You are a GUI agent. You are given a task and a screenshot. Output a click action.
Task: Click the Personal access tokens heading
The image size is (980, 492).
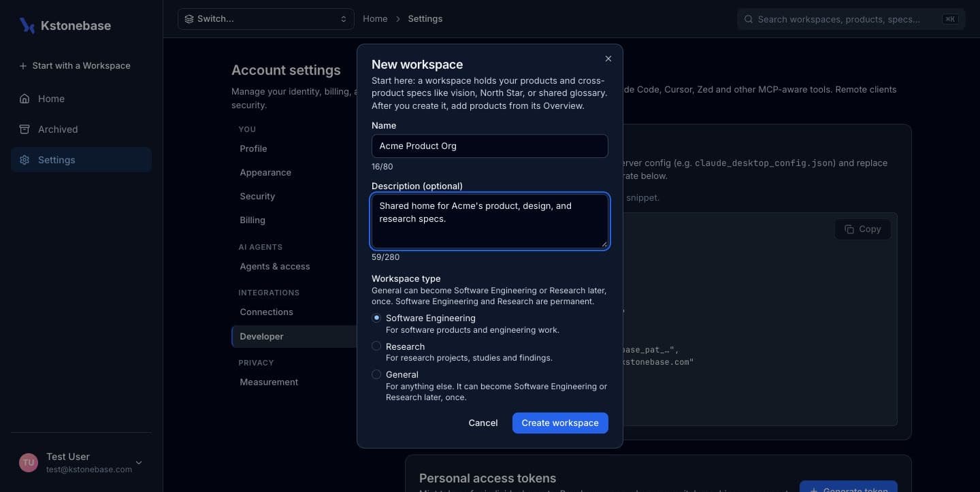487,478
